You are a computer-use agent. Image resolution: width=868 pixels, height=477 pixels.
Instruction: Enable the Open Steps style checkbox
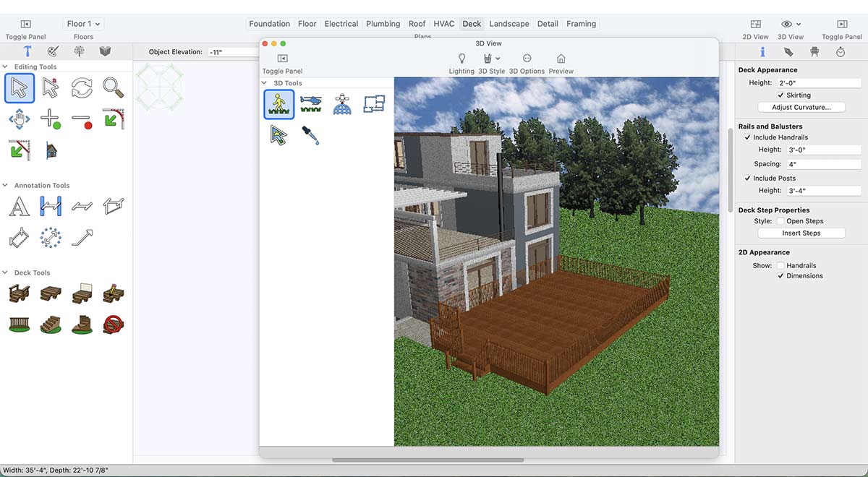780,221
